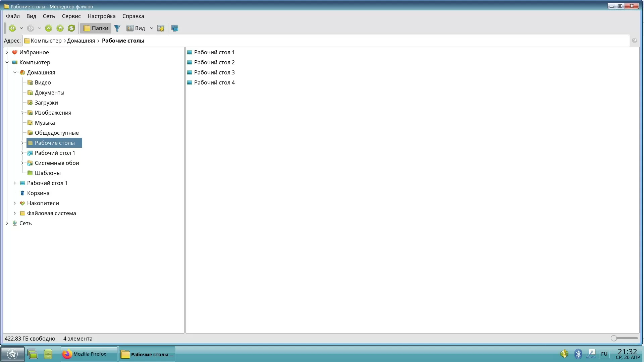
Task: Click the new panel star icon
Action: click(161, 28)
